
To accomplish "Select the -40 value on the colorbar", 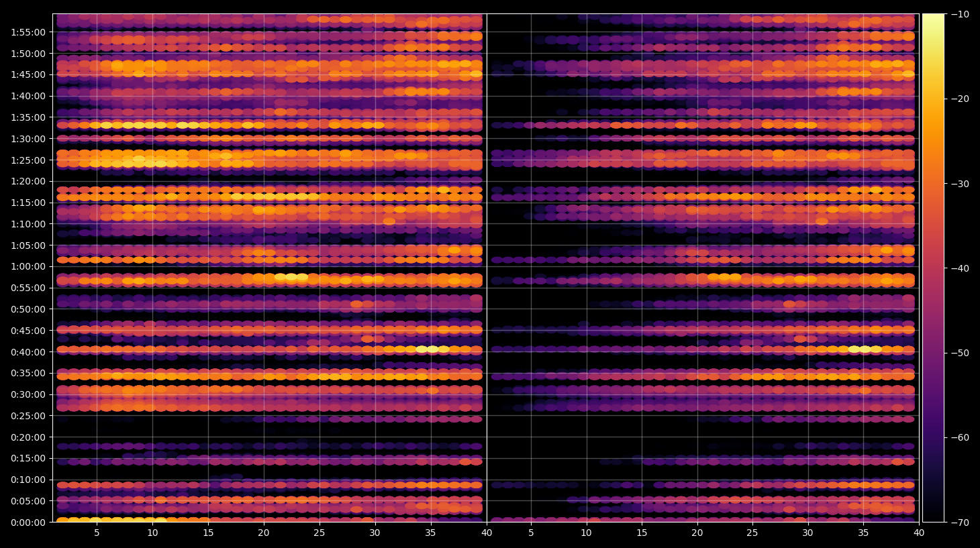I will 960,268.
